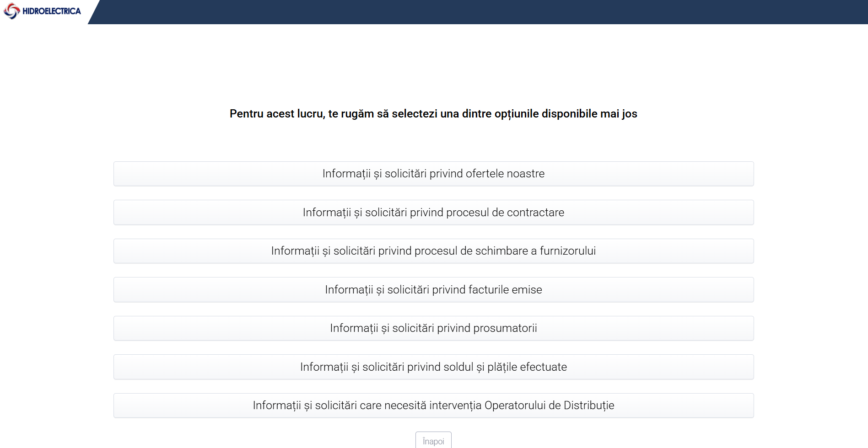Select 'Informații și solicitări privind ofertele noastre'
Screen dimensions: 868x448
[433, 174]
